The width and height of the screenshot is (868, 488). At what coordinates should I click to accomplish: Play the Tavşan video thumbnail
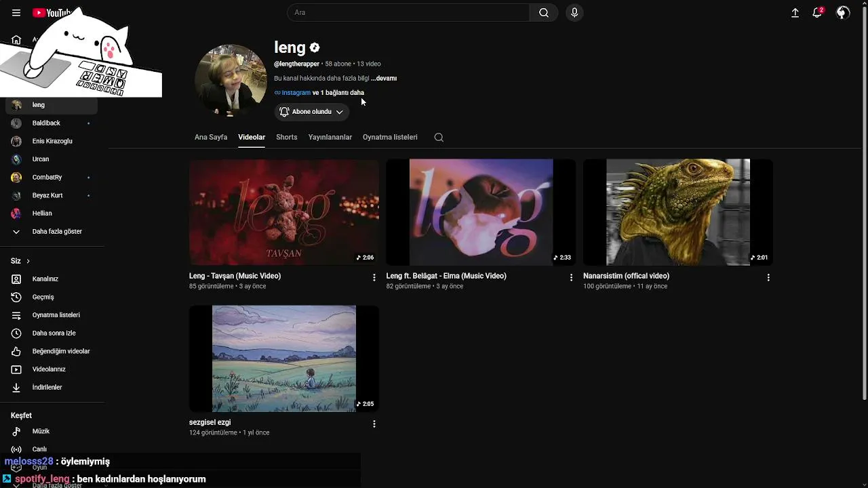coord(284,212)
